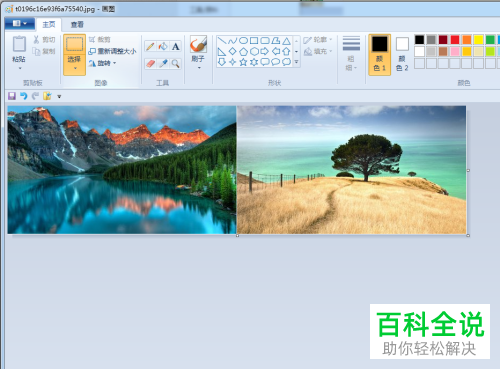Open the Size (粗细) line thickness dropdown
This screenshot has height=369, width=500.
351,54
